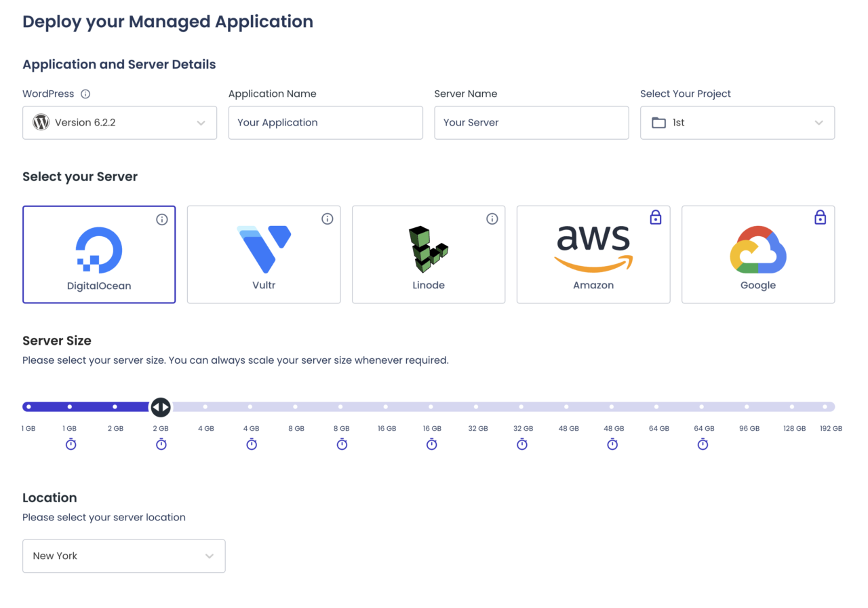
Task: Click the Application Name input field
Action: pos(325,123)
